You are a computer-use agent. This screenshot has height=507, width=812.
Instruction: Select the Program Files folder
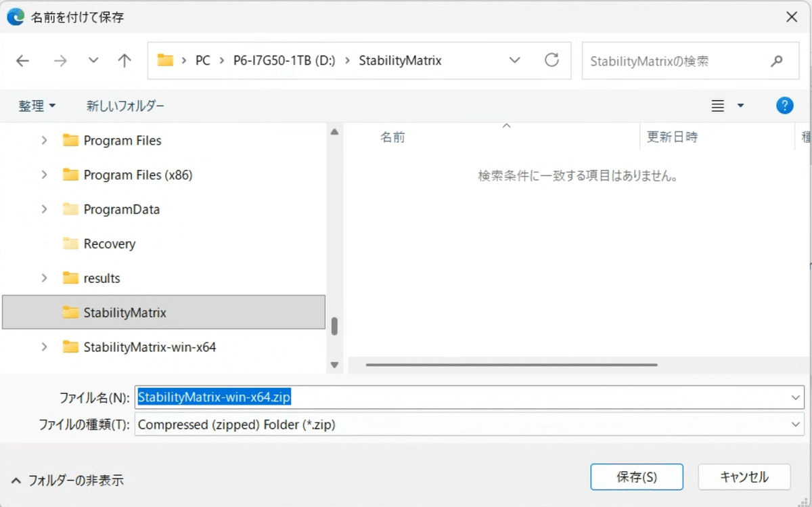coord(122,140)
